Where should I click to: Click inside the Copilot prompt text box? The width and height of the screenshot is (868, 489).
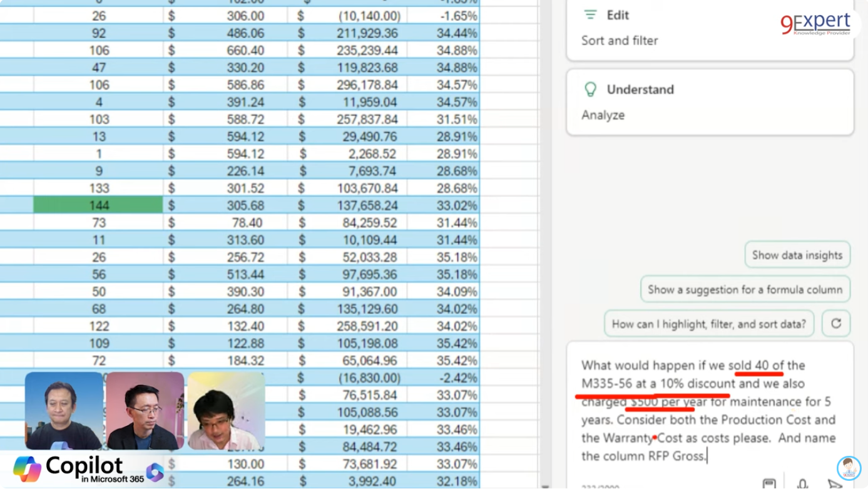[x=709, y=410]
